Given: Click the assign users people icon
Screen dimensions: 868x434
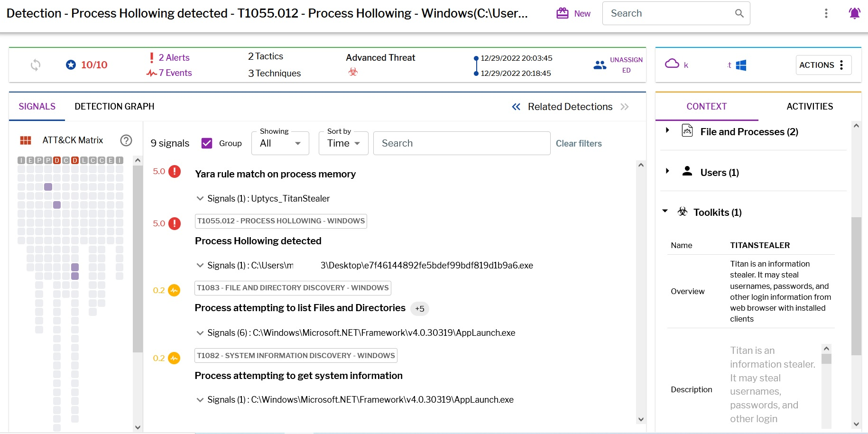Looking at the screenshot, I should pos(600,65).
